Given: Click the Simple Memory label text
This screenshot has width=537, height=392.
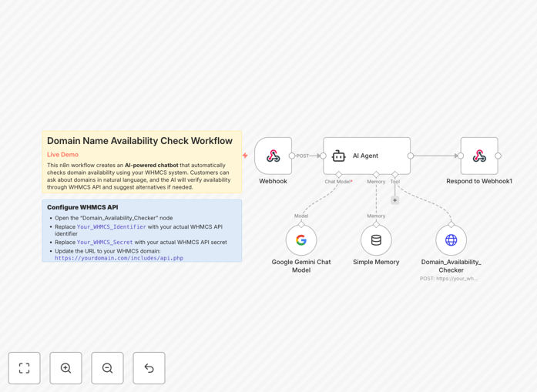Looking at the screenshot, I should pos(376,262).
